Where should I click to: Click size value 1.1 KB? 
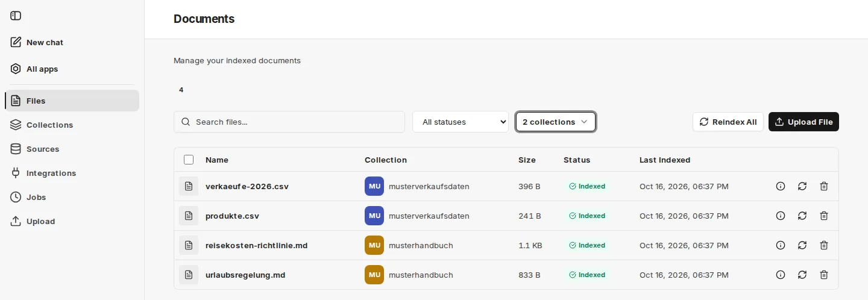click(530, 245)
